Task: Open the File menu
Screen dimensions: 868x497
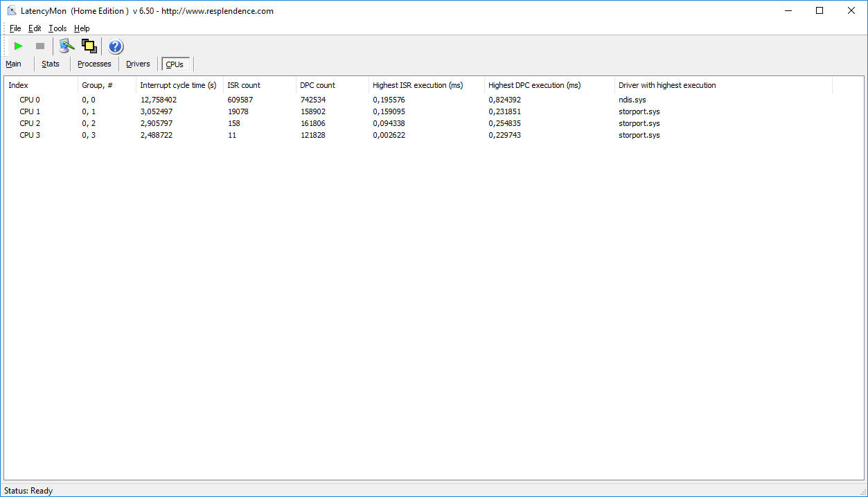Action: pos(15,28)
